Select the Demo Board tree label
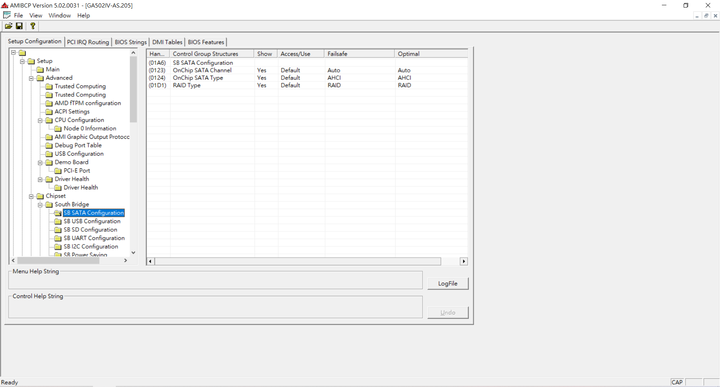The width and height of the screenshot is (720, 387). [71, 162]
